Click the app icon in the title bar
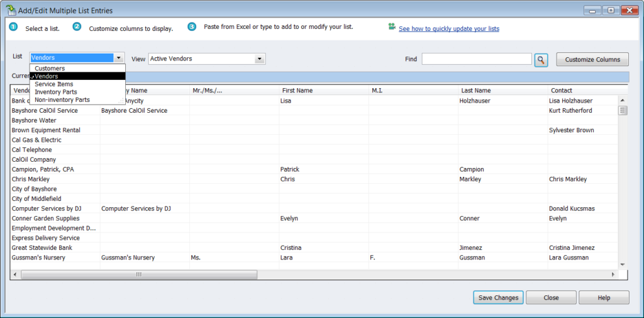Image resolution: width=644 pixels, height=318 pixels. [11, 9]
